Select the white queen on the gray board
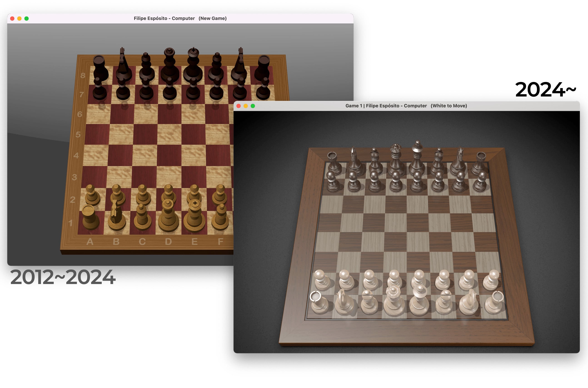This screenshot has width=588, height=388. 394,301
